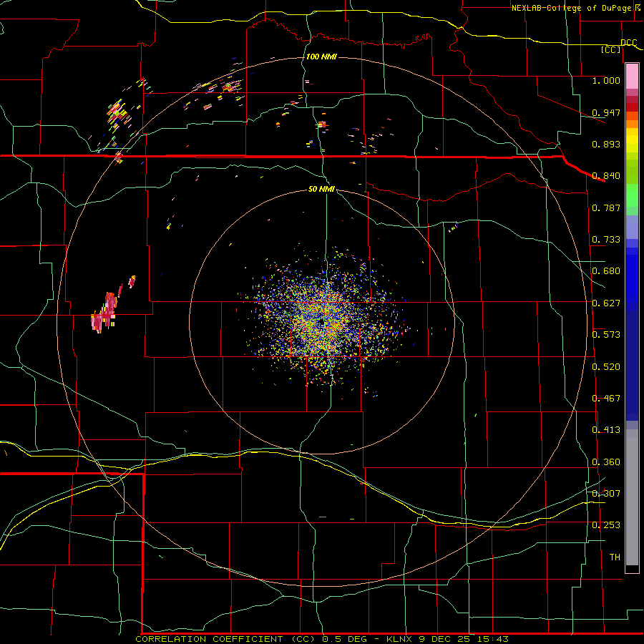Viewport: 644px width, 644px height.
Task: Click the 50 NMI range ring label
Action: point(321,189)
